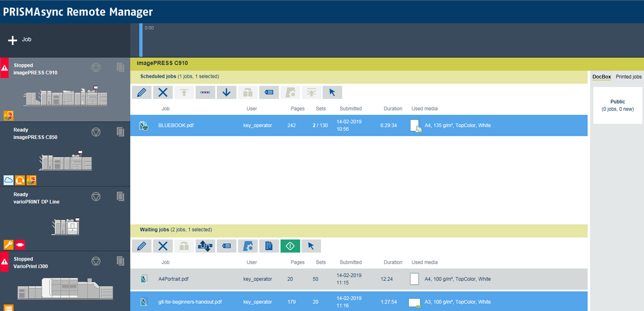The height and width of the screenshot is (311, 644).
Task: Open the Public DocBox folder
Action: coord(618,105)
